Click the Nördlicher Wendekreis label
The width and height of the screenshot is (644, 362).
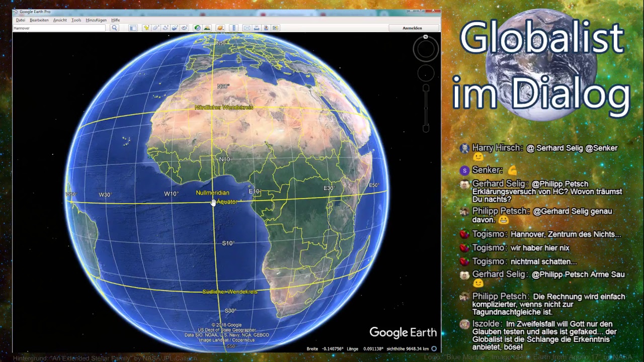224,108
